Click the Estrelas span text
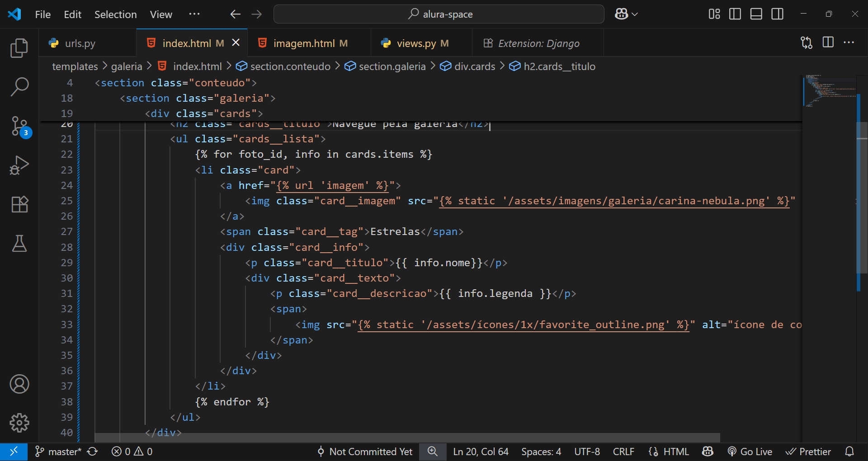The height and width of the screenshot is (461, 868). click(395, 231)
